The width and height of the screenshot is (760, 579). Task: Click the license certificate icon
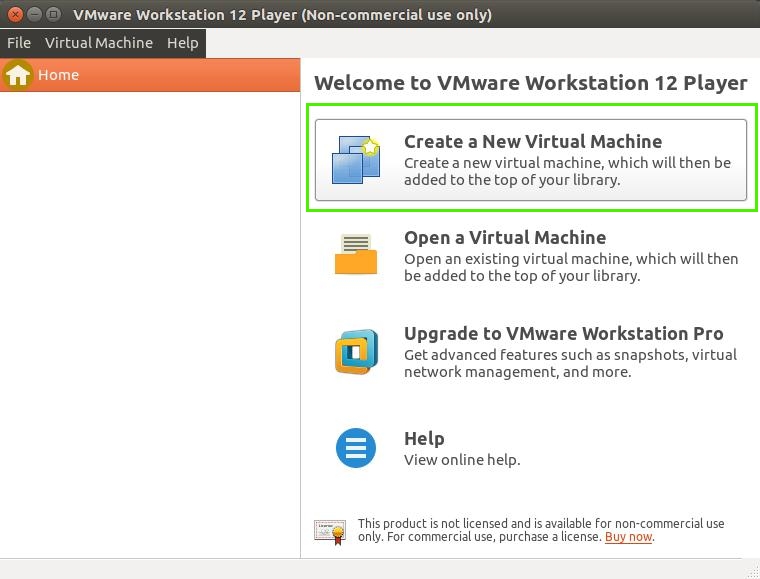pos(330,532)
